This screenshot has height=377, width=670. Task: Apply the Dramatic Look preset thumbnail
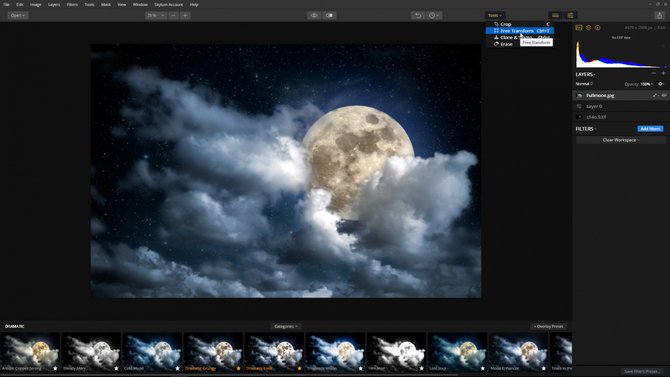pyautogui.click(x=274, y=352)
